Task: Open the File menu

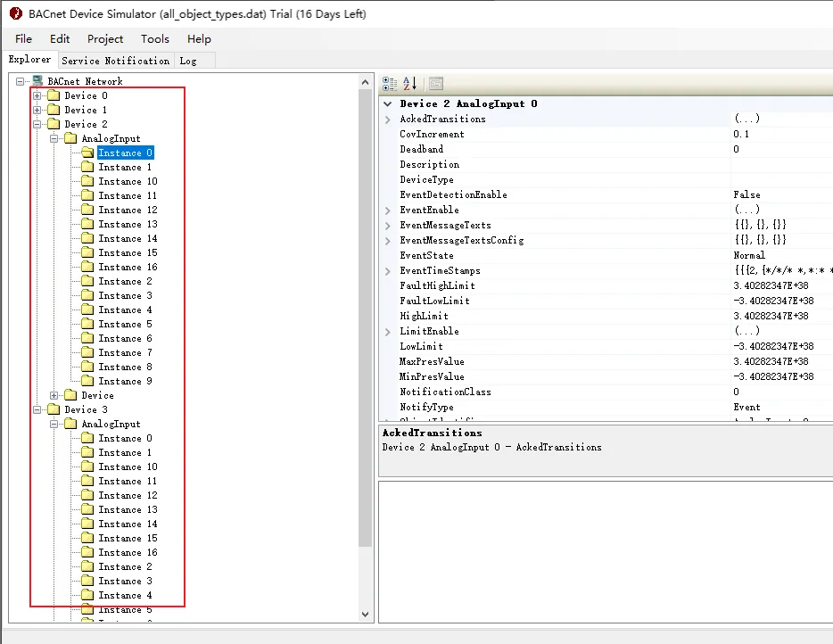Action: 23,38
